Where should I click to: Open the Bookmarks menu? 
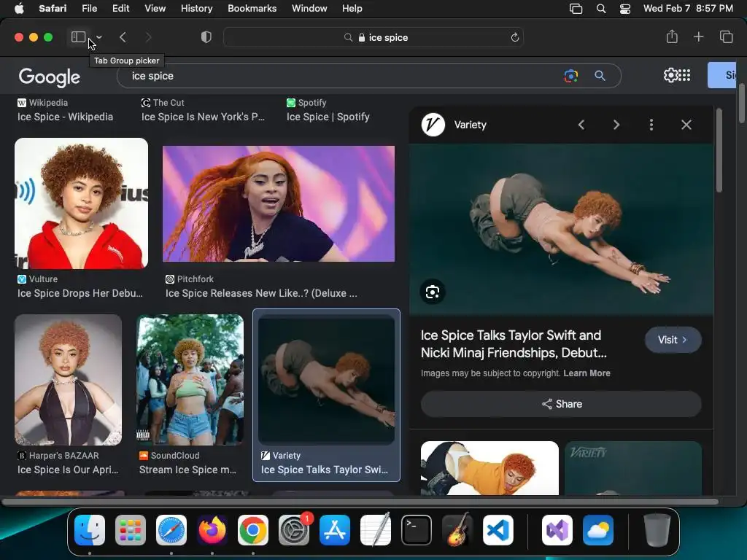pyautogui.click(x=252, y=9)
